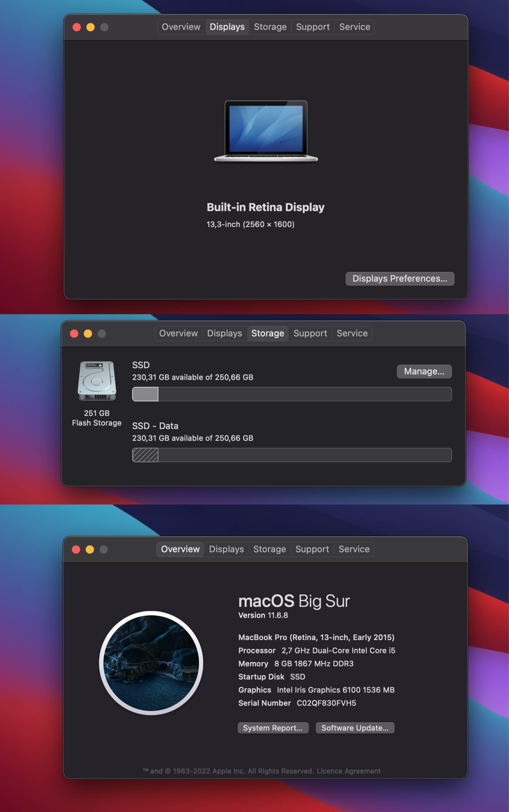
Task: Click the macOS Big Sur circular logo
Action: (x=151, y=663)
